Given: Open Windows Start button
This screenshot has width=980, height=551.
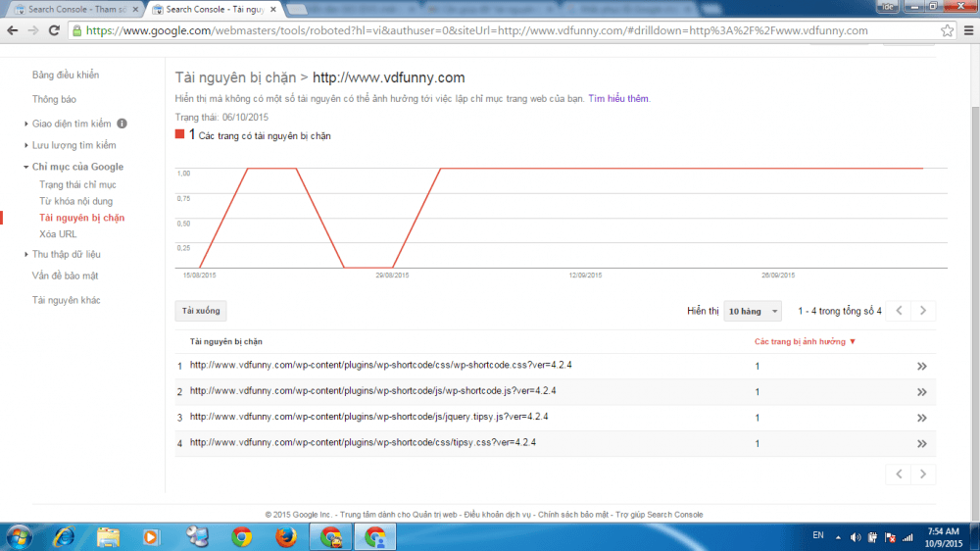Looking at the screenshot, I should [19, 537].
